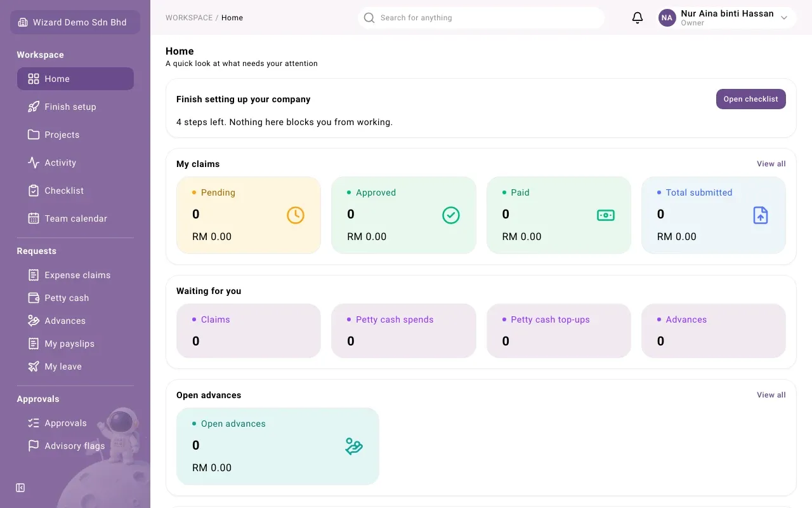This screenshot has width=812, height=508.
Task: Click the airplane icon beside My leave
Action: pos(34,366)
